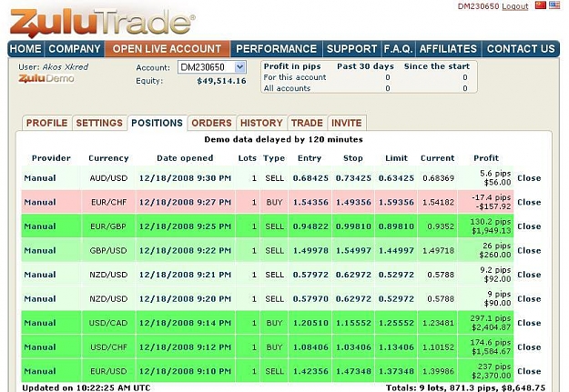Open the HOME menu item
Image resolution: width=569 pixels, height=392 pixels.
pyautogui.click(x=25, y=49)
